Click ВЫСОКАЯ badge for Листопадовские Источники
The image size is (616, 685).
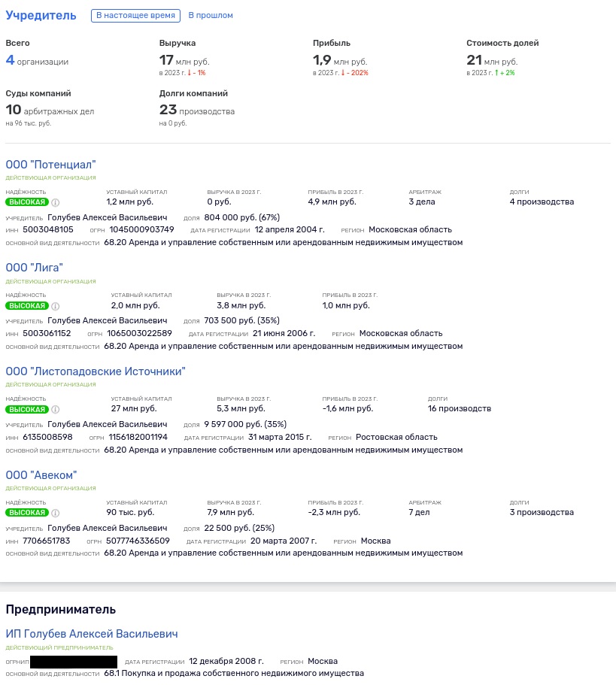tap(27, 409)
